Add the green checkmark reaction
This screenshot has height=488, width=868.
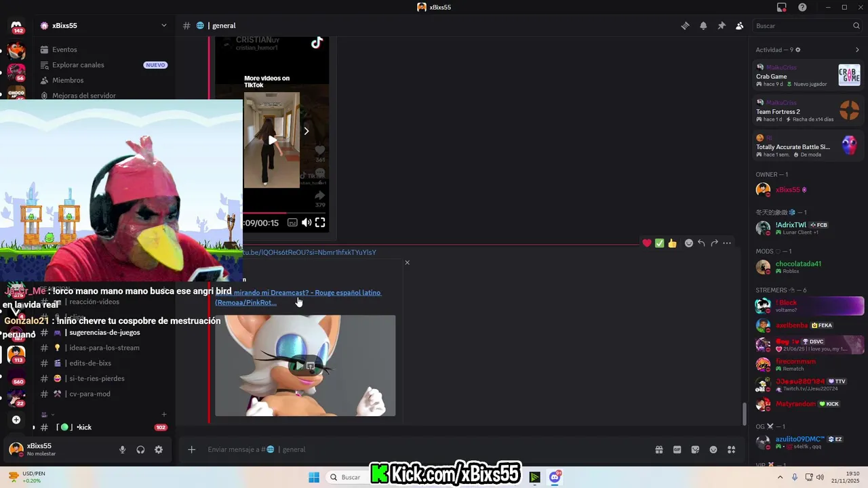tap(659, 243)
